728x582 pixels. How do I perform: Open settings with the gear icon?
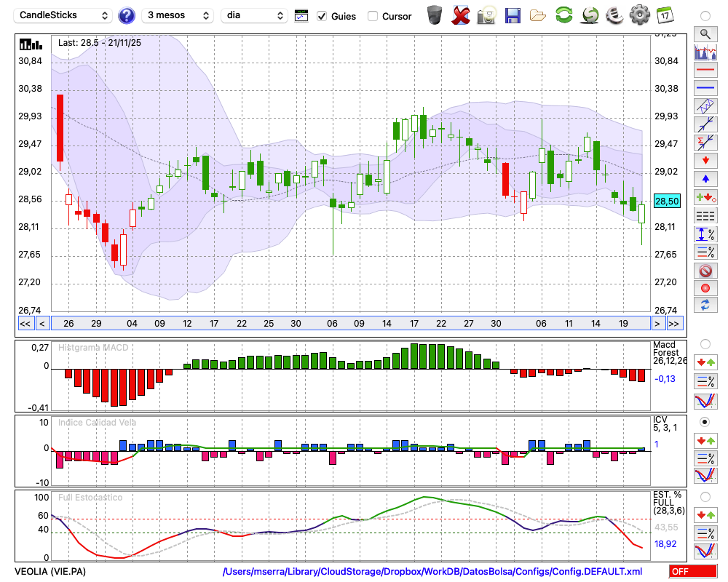640,15
